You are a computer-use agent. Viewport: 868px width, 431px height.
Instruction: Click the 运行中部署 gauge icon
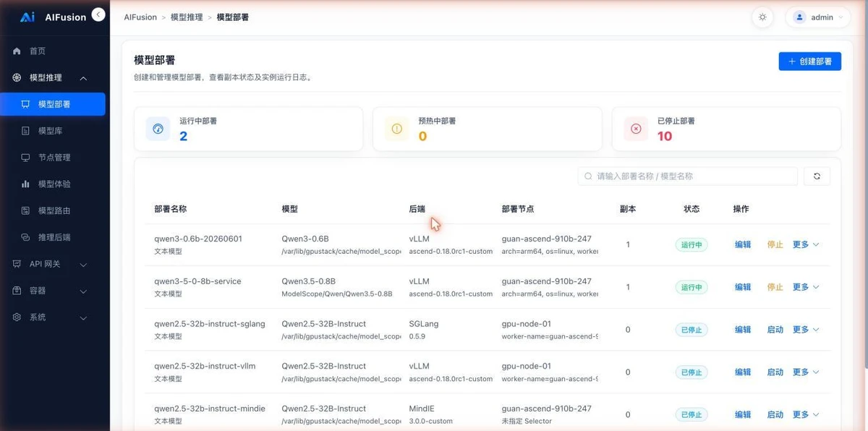158,129
